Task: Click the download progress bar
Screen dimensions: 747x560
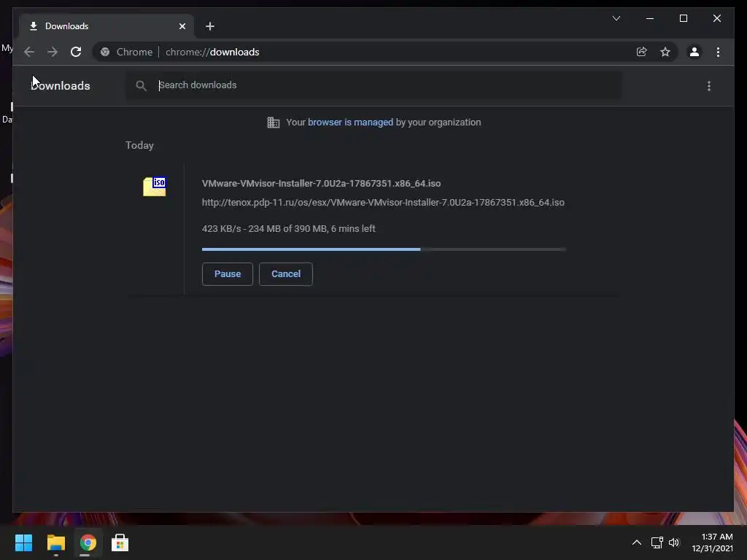Action: click(x=384, y=249)
